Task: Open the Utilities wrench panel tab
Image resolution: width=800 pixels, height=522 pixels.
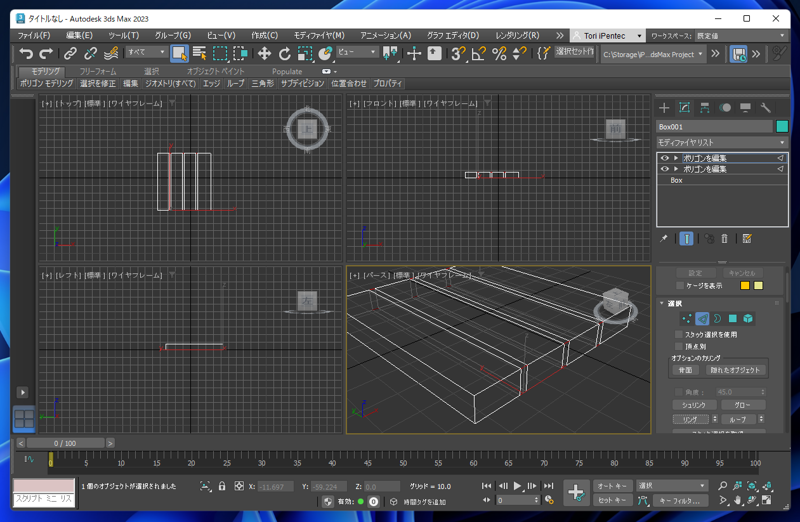Action: (x=765, y=108)
